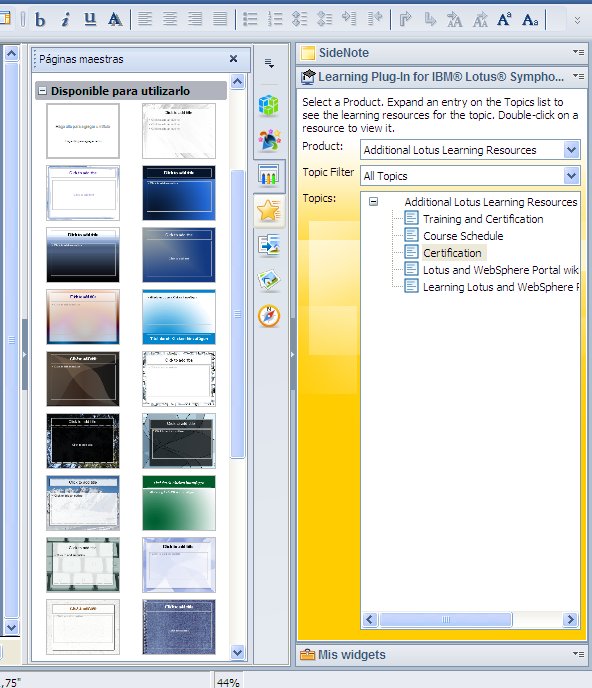Center align the text
The image size is (592, 688).
pos(170,19)
